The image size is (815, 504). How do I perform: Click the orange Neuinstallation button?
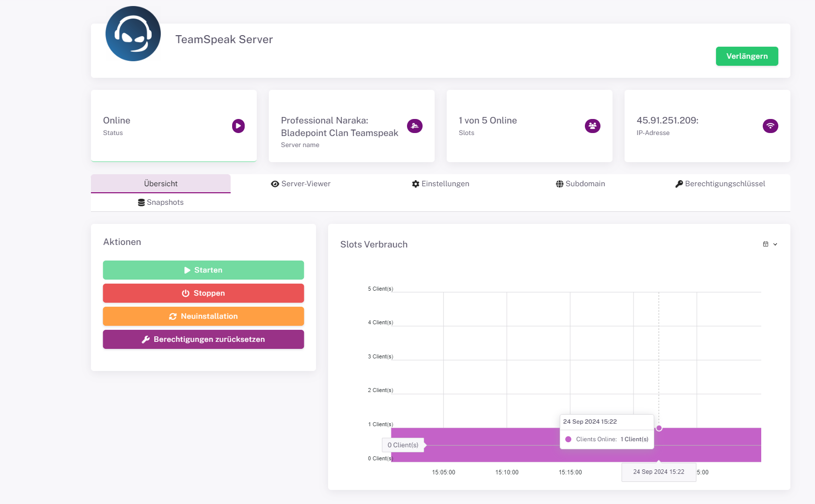pos(203,316)
